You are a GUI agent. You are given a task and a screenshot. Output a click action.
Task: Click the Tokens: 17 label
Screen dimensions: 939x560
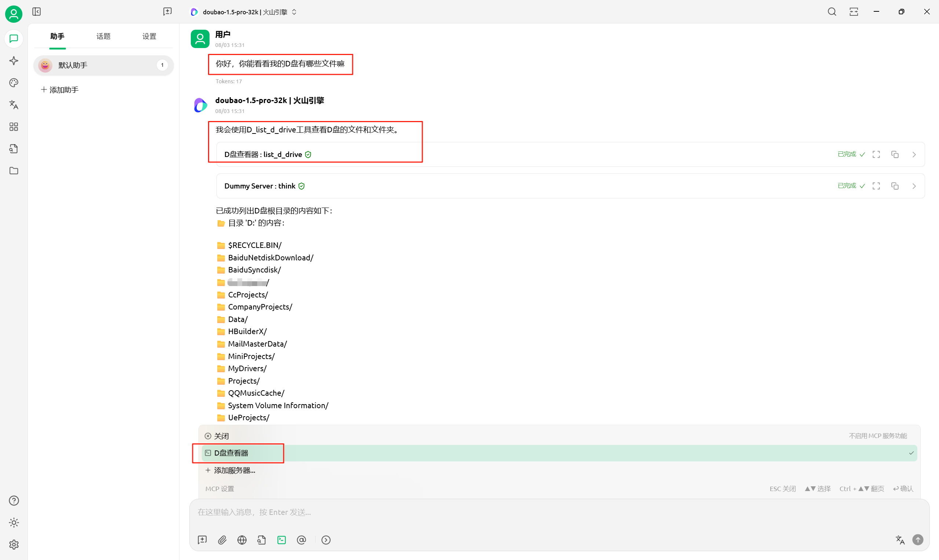coord(229,81)
